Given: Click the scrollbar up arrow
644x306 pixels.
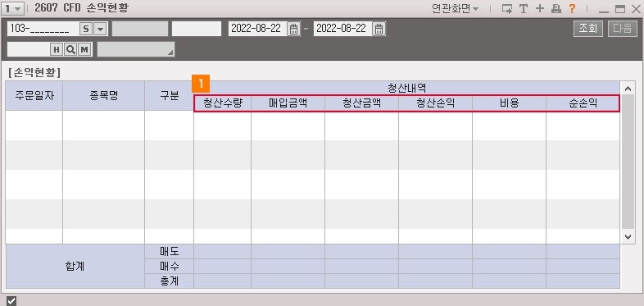Looking at the screenshot, I should [x=628, y=89].
